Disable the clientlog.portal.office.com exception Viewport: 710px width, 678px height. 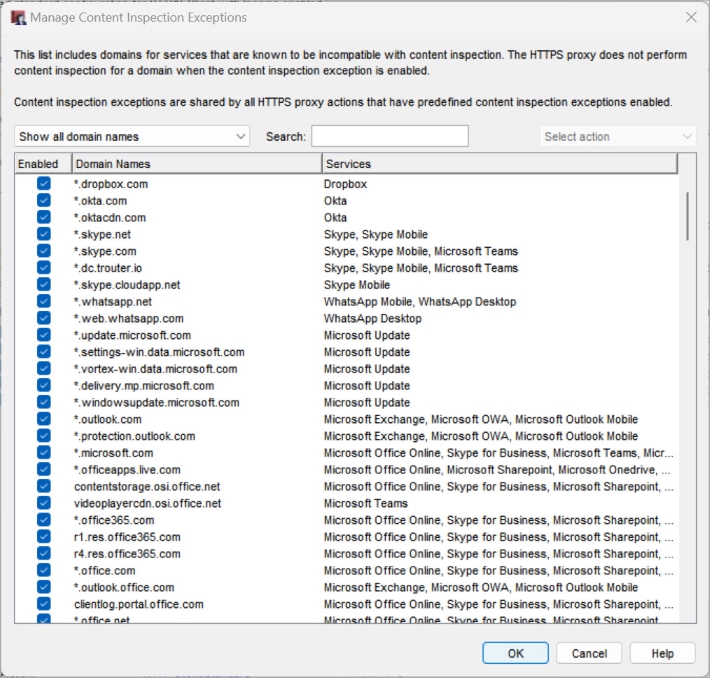[44, 604]
